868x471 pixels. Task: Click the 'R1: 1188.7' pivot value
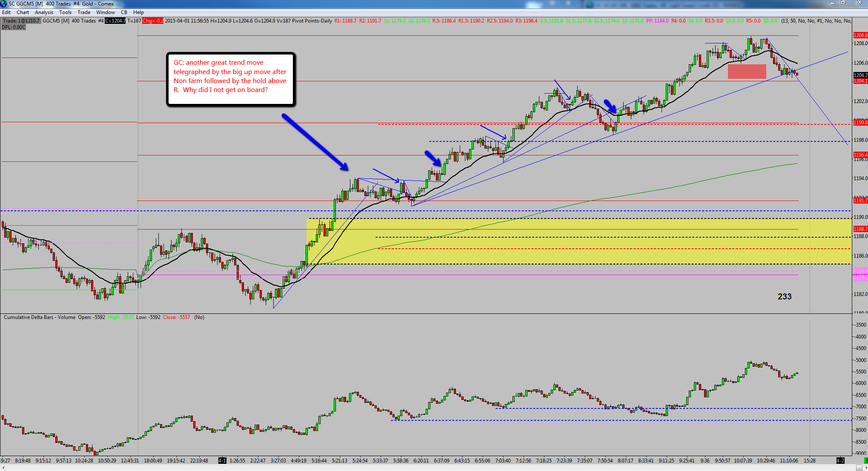coord(346,21)
